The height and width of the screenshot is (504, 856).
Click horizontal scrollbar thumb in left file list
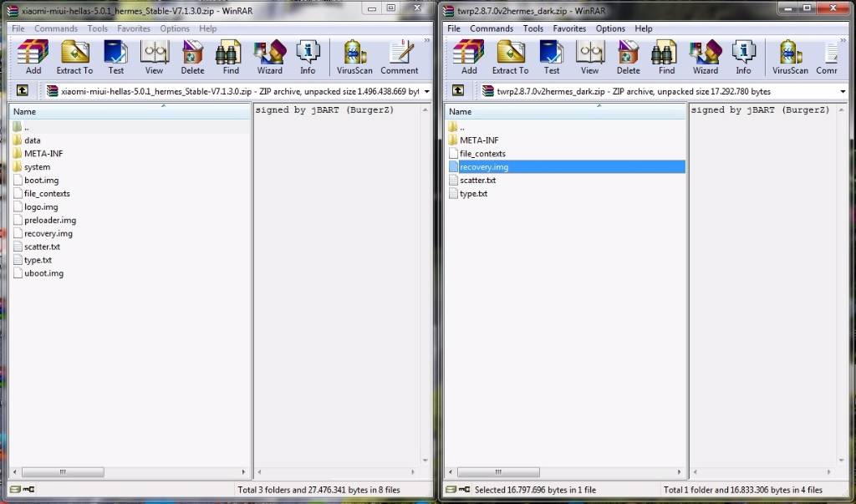[x=63, y=471]
